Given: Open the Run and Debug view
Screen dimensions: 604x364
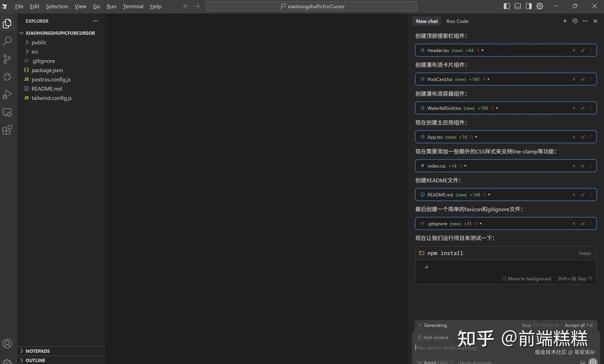Looking at the screenshot, I should (x=7, y=95).
